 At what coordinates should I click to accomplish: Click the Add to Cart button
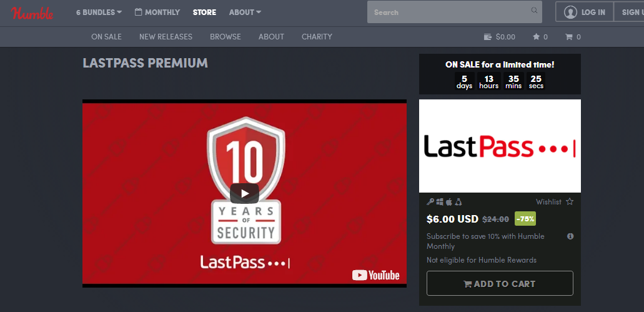pyautogui.click(x=500, y=283)
